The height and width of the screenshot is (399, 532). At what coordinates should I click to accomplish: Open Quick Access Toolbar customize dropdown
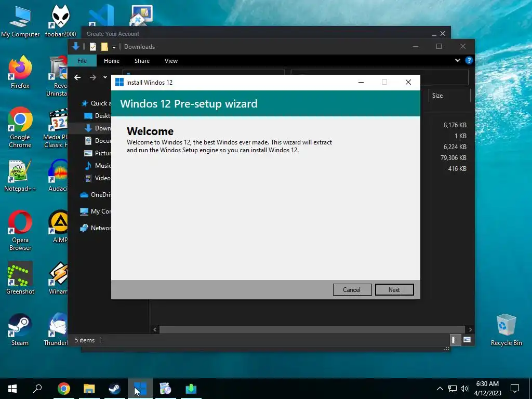114,47
